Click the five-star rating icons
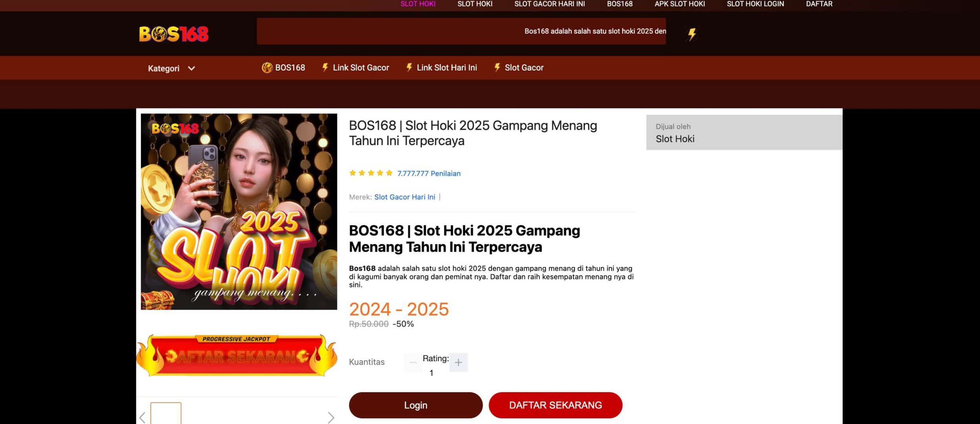The image size is (980, 424). coord(371,173)
